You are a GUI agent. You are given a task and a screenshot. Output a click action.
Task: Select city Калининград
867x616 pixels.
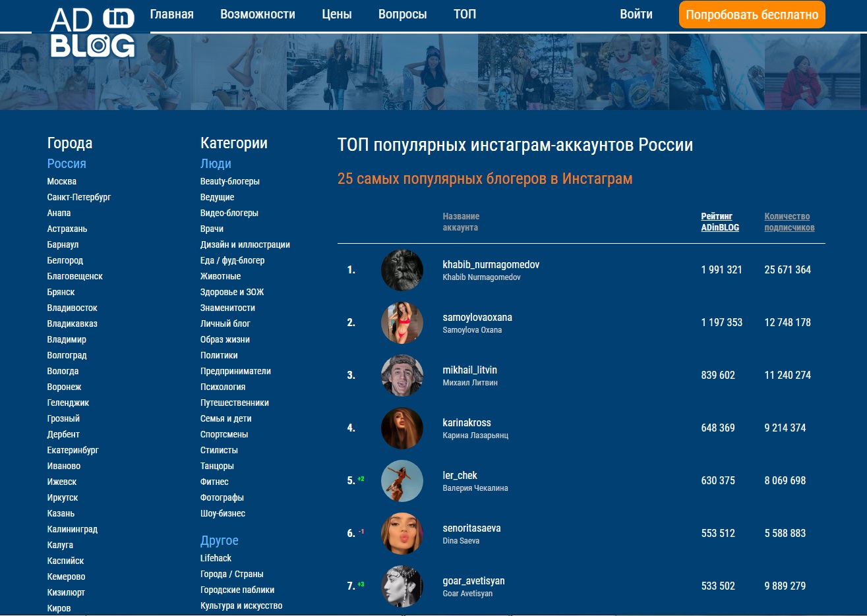click(x=73, y=529)
